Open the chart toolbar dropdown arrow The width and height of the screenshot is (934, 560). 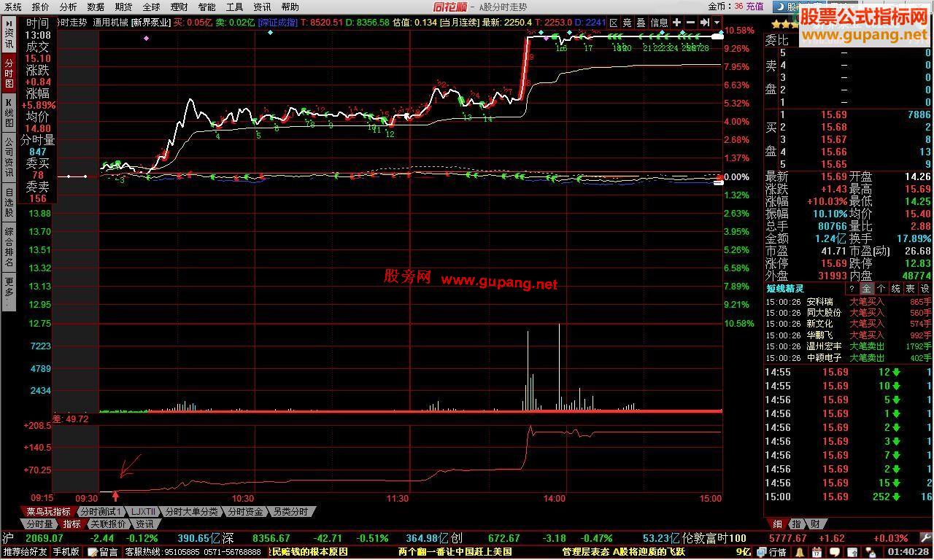[717, 23]
